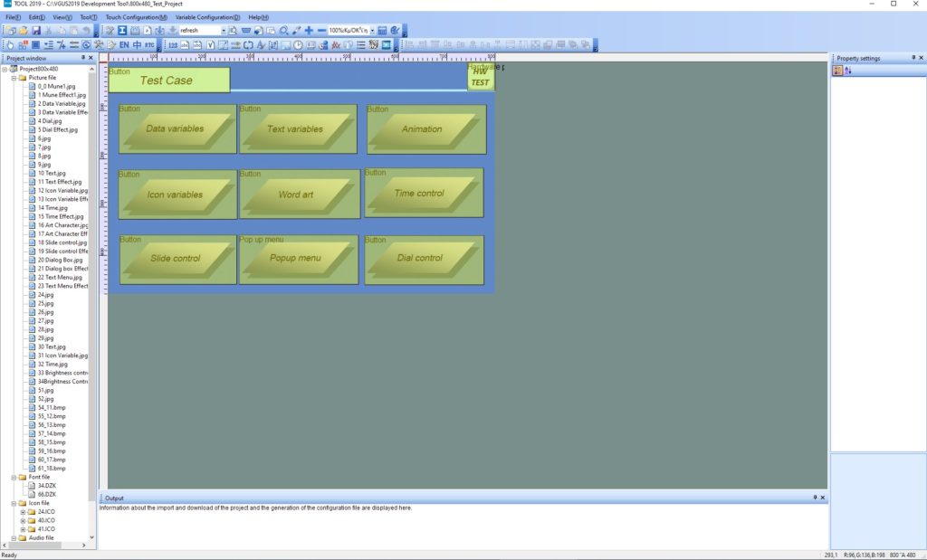Collapse the Font file folder
The width and height of the screenshot is (927, 560).
[x=14, y=477]
